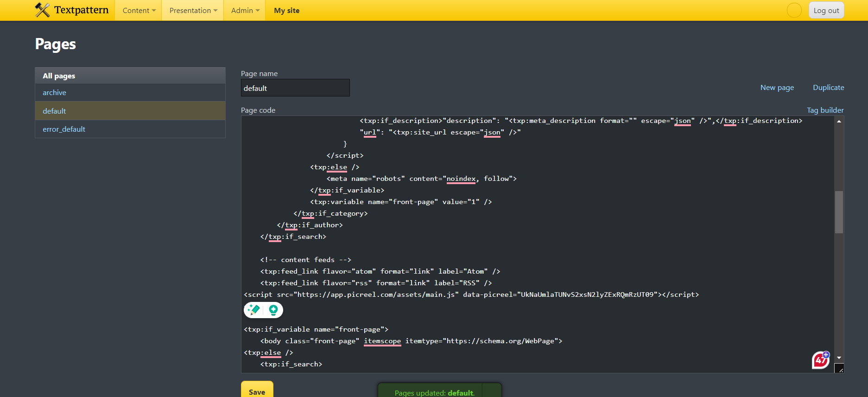Click the closing </txp:if_author> tag line
The width and height of the screenshot is (868, 397).
coord(310,225)
